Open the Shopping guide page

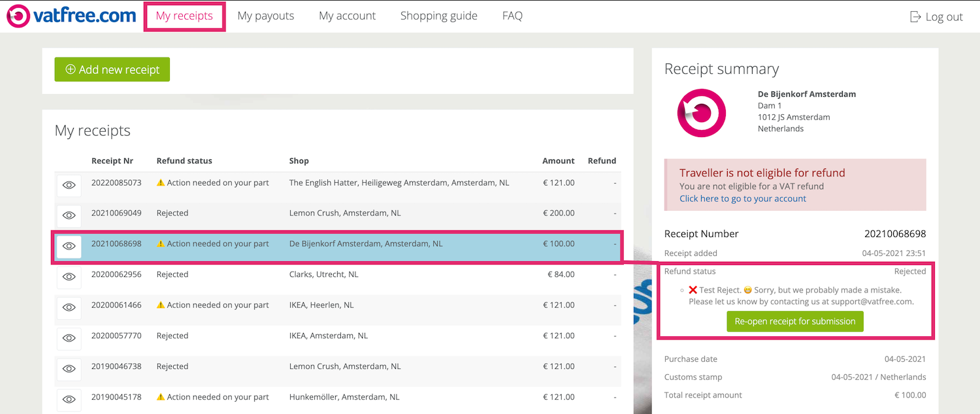[439, 16]
